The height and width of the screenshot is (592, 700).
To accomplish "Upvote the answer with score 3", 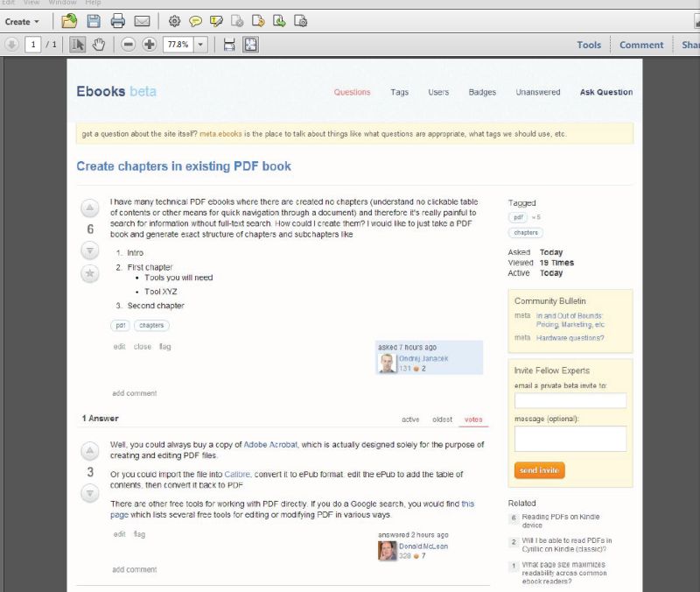I will (x=90, y=451).
